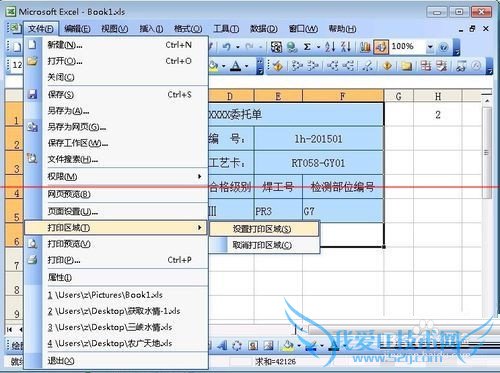Click the Remove Dependent Arrows icon

pyautogui.click(x=348, y=66)
